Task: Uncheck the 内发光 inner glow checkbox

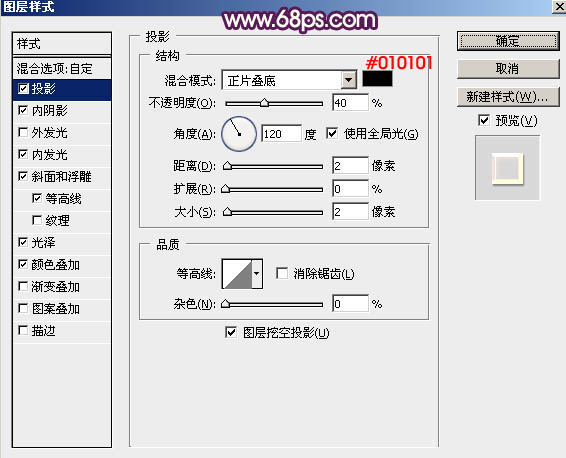Action: tap(23, 154)
